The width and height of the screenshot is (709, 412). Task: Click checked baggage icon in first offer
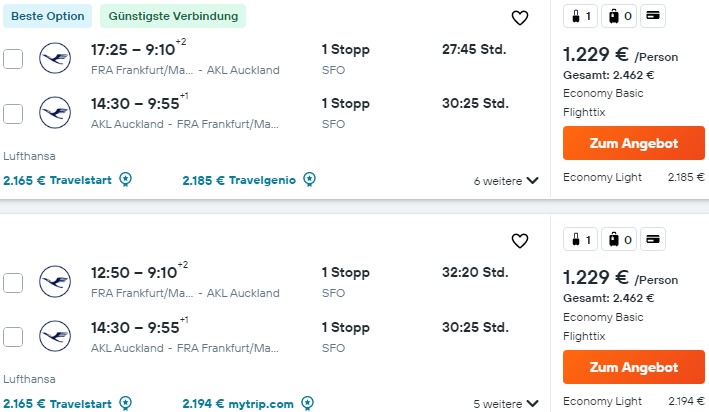coord(619,16)
